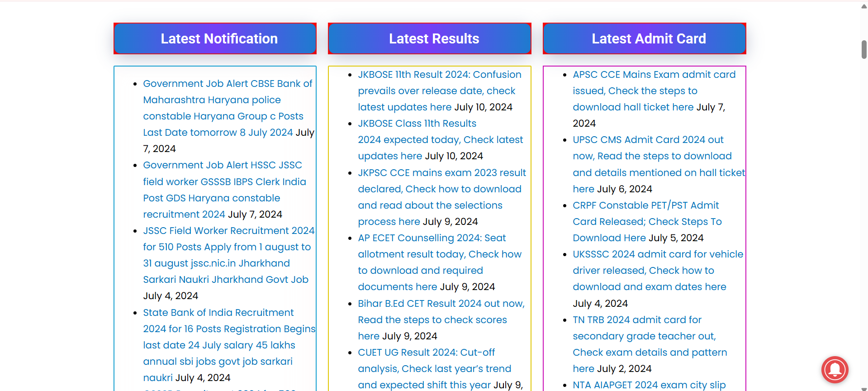The width and height of the screenshot is (868, 391).
Task: Click the red notification bell icon
Action: 835,370
